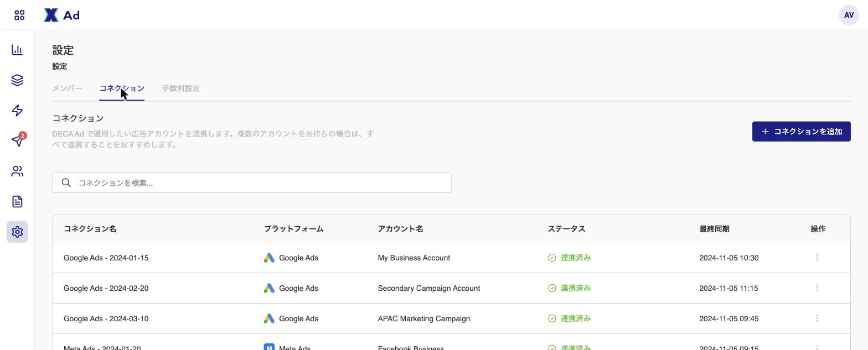Screen dimensions: 868x350
Task: Select connection name Google Ads - 2024-03-10
Action: click(106, 318)
